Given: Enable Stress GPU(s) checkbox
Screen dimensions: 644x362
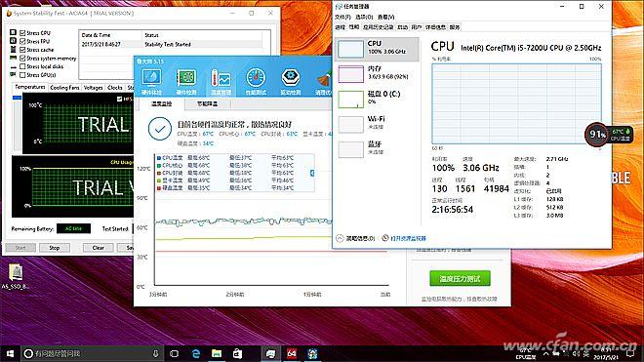Looking at the screenshot, I should 23,75.
